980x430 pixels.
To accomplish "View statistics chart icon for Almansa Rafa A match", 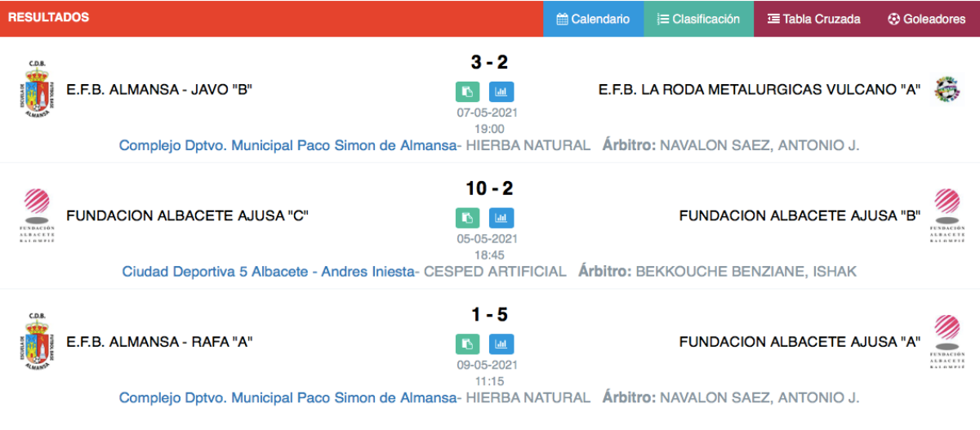I will (x=501, y=344).
